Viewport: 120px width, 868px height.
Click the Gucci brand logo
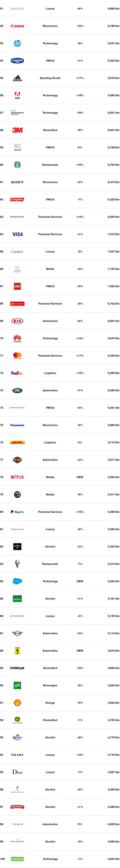17,9
